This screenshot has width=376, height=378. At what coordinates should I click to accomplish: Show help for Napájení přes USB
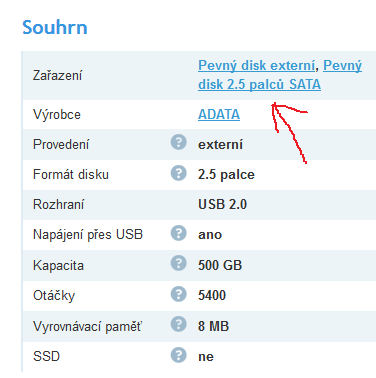(x=179, y=233)
